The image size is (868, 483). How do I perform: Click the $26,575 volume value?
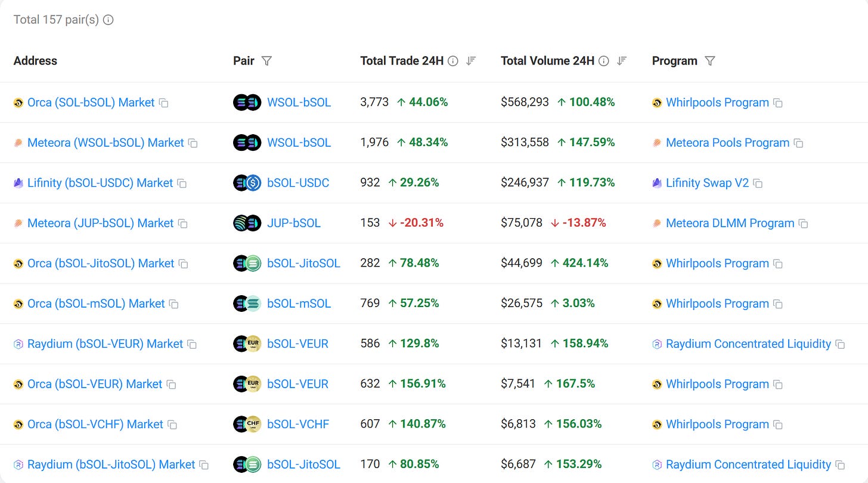click(x=522, y=304)
